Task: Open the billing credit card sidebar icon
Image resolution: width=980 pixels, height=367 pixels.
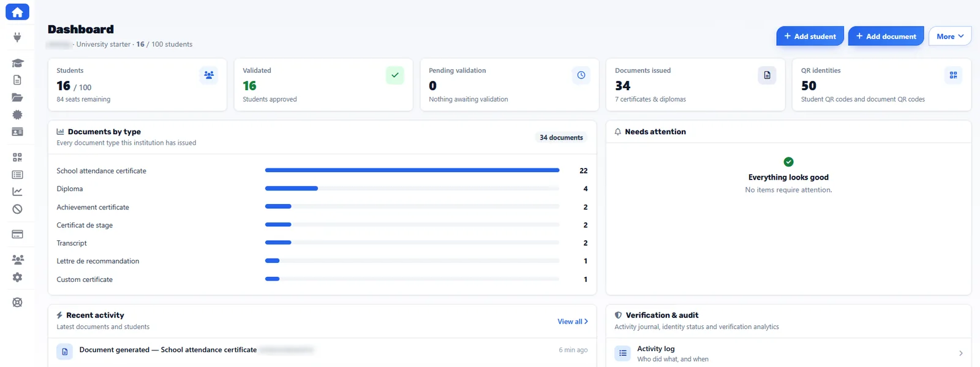Action: pyautogui.click(x=17, y=234)
